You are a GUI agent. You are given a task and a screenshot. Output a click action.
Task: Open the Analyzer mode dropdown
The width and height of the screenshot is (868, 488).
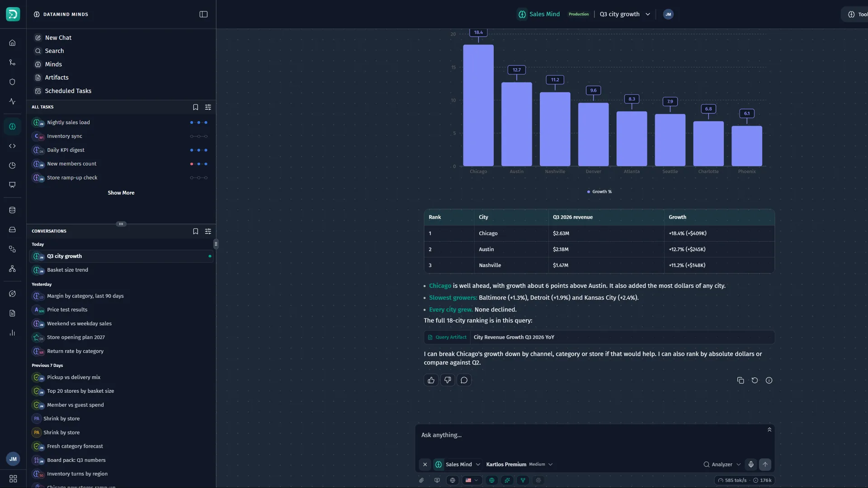(722, 465)
